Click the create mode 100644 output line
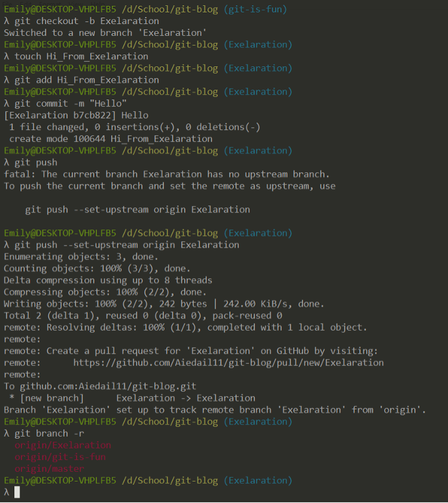The width and height of the screenshot is (448, 503). pos(111,139)
